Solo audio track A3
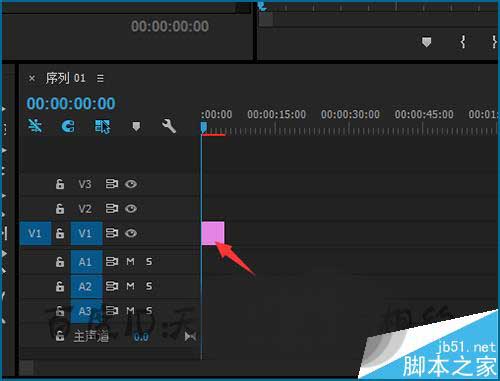The height and width of the screenshot is (381, 500). [149, 311]
